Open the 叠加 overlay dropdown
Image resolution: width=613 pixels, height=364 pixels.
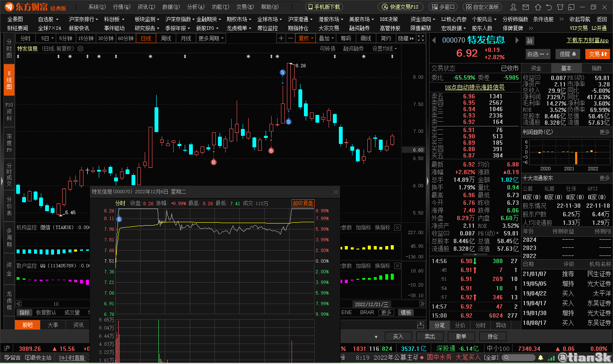click(x=326, y=38)
